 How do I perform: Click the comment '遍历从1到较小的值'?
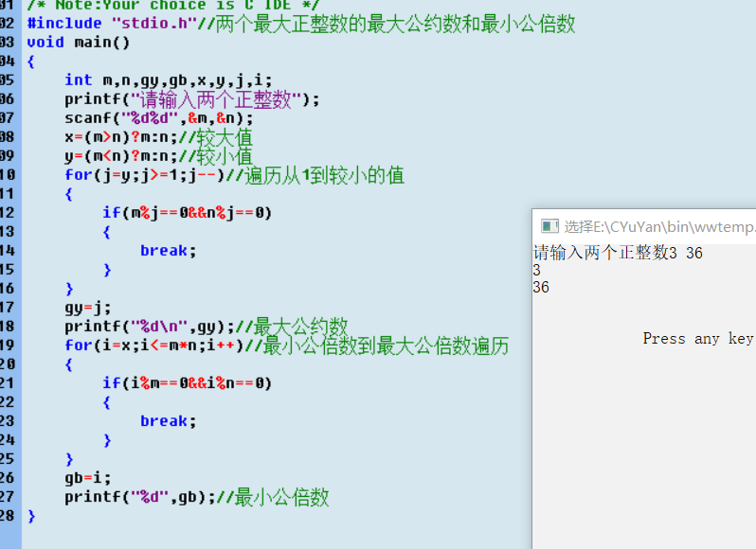[x=325, y=175]
